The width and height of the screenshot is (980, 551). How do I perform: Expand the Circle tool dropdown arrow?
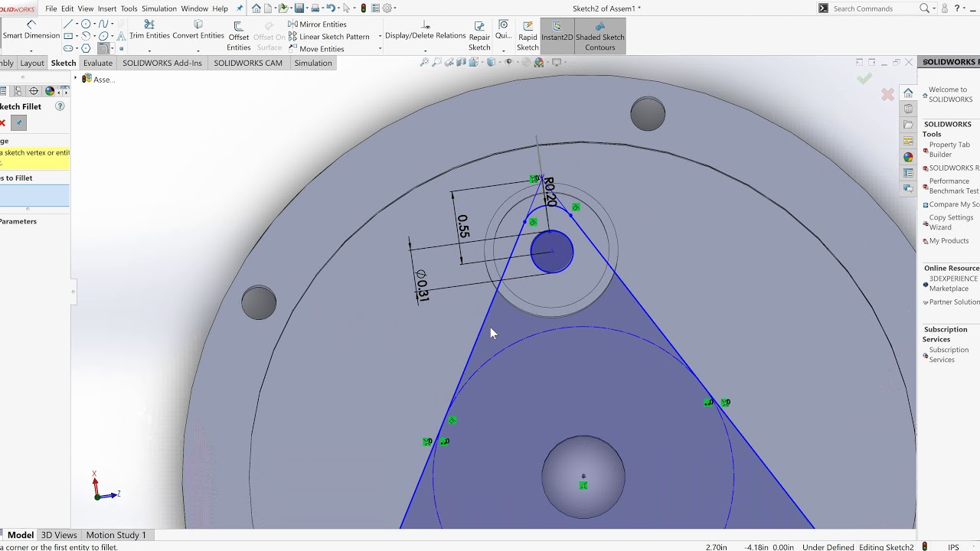coord(94,24)
